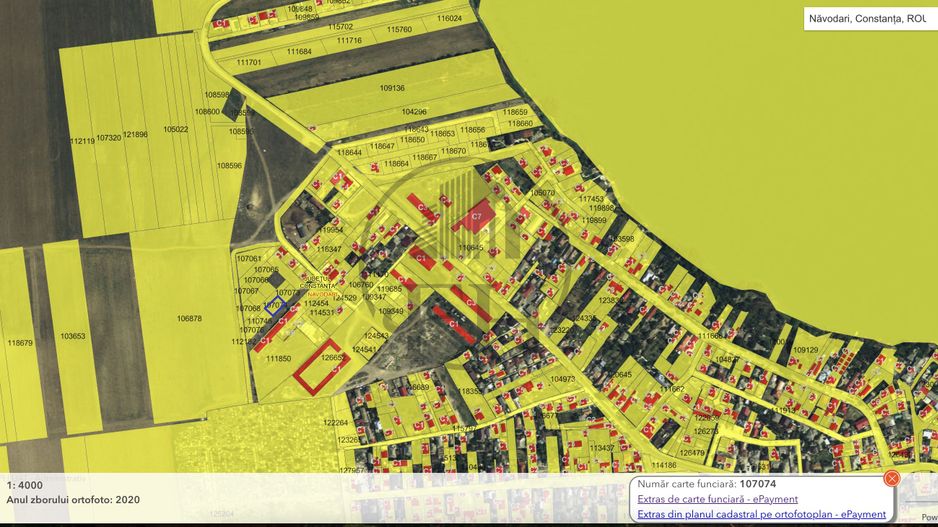Screen dimensions: 938x527
Task: Select parcel 111850 on the map
Action: [278, 359]
